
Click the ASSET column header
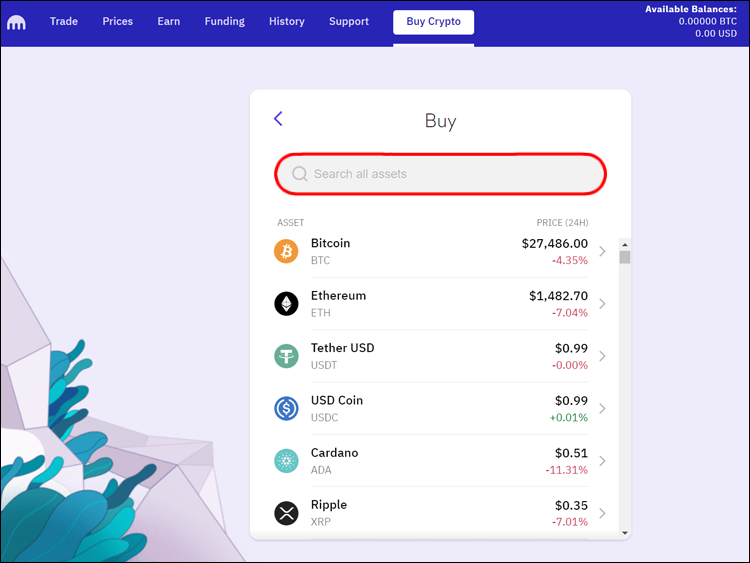290,222
